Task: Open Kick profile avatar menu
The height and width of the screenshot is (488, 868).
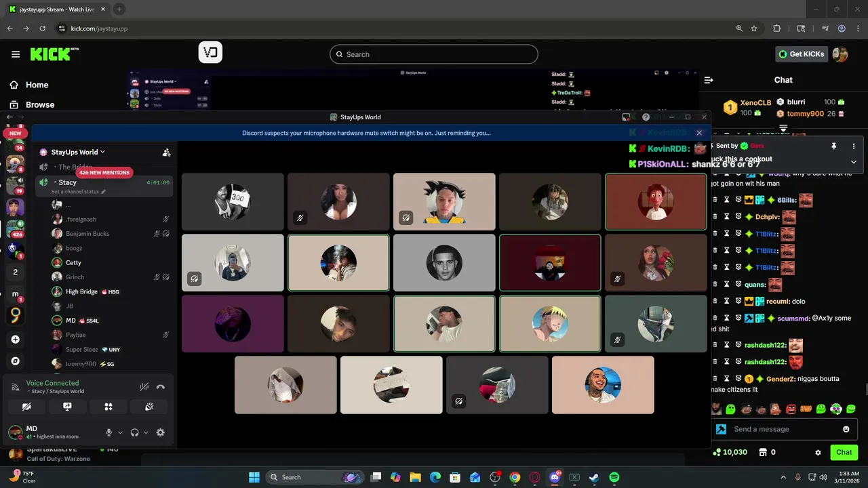Action: [840, 54]
